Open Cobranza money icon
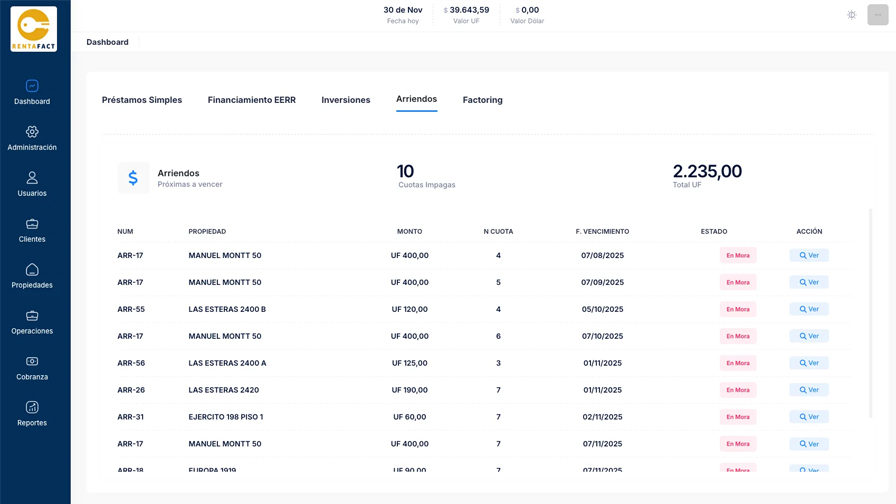This screenshot has width=896, height=504. pyautogui.click(x=32, y=362)
